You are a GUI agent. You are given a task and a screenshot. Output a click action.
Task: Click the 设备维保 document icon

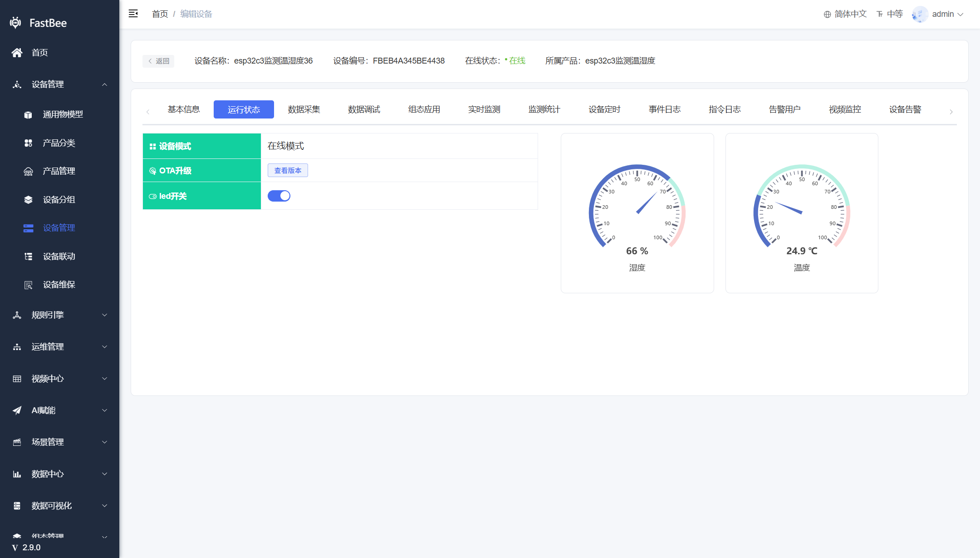click(x=28, y=285)
